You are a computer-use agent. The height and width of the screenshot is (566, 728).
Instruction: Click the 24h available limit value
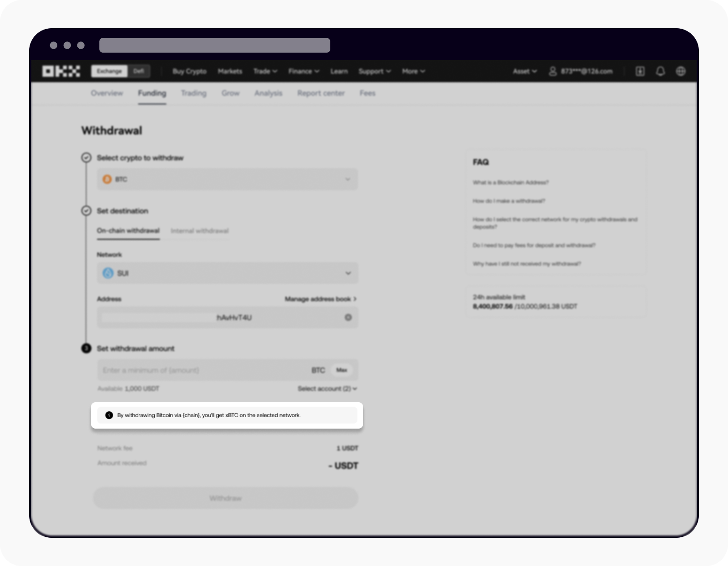525,307
